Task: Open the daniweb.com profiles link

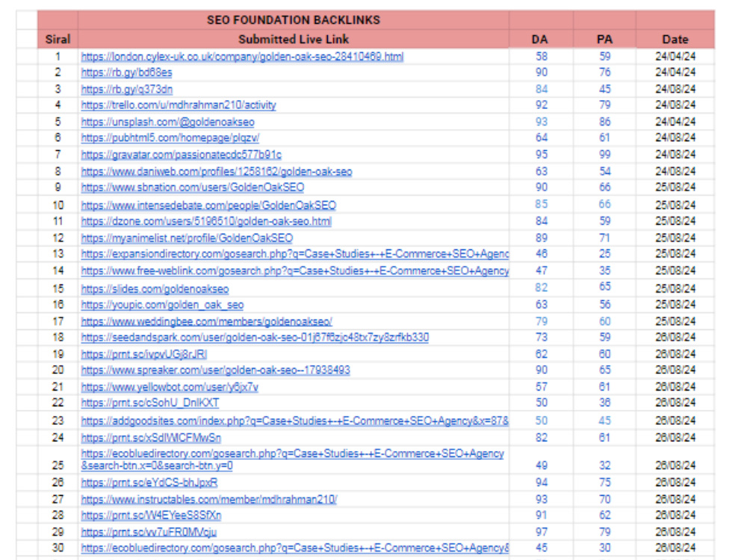Action: point(217,172)
